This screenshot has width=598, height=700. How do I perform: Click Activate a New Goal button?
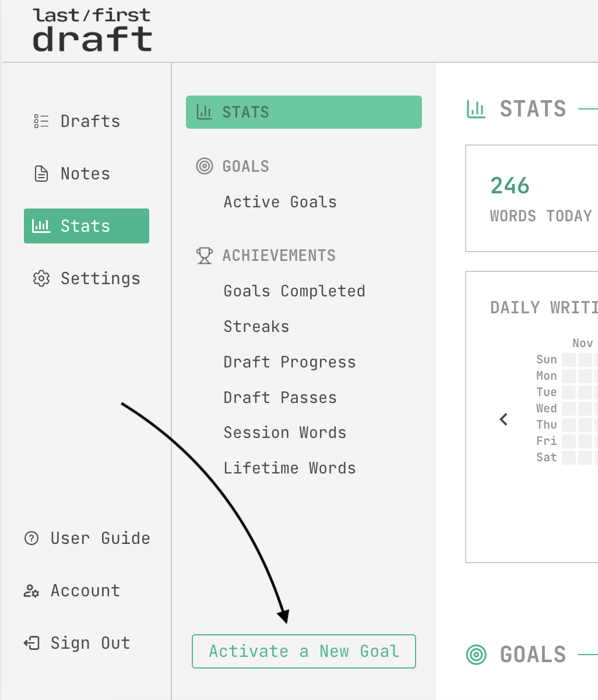coord(304,651)
